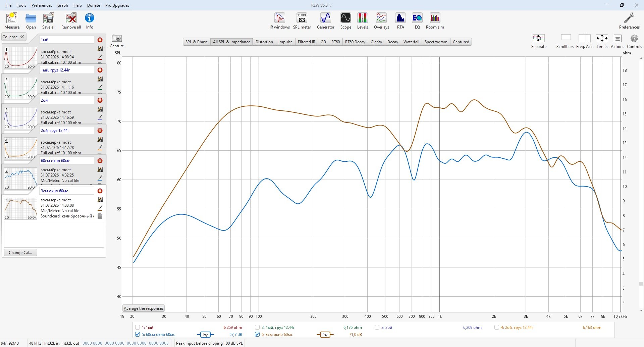Enable trace checkbox for 1: 1ый
This screenshot has height=347, width=644.
[138, 327]
